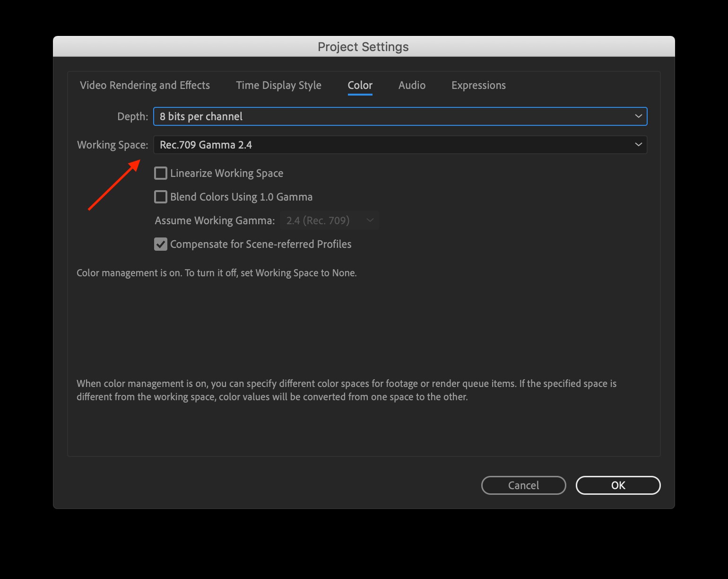Select the Color tab
728x579 pixels.
(x=360, y=85)
